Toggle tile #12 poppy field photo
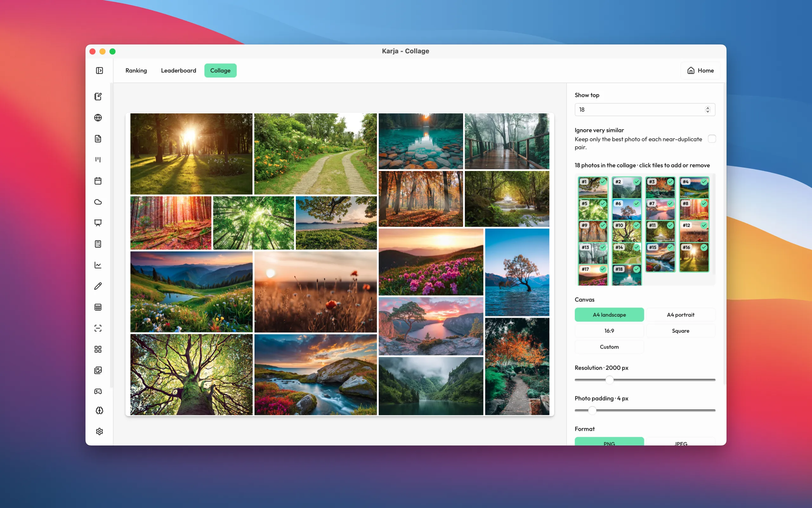Screen dimensions: 812x508 coord(694,231)
